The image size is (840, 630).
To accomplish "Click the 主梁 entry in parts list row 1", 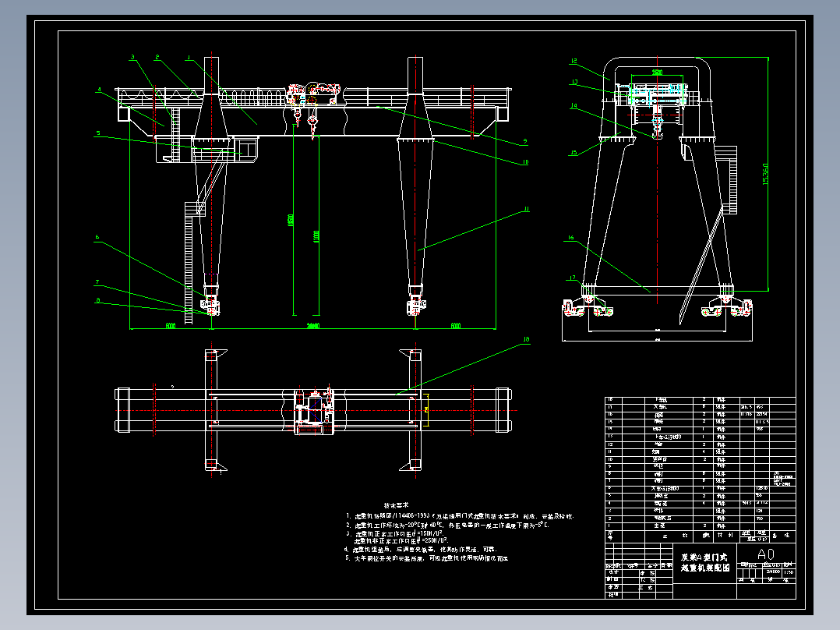I will coord(659,526).
